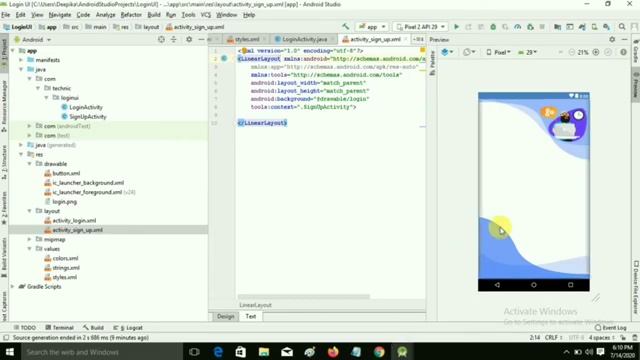The width and height of the screenshot is (640, 360).
Task: Click the gutter icon beside LinearLayout line
Action: pos(224,59)
